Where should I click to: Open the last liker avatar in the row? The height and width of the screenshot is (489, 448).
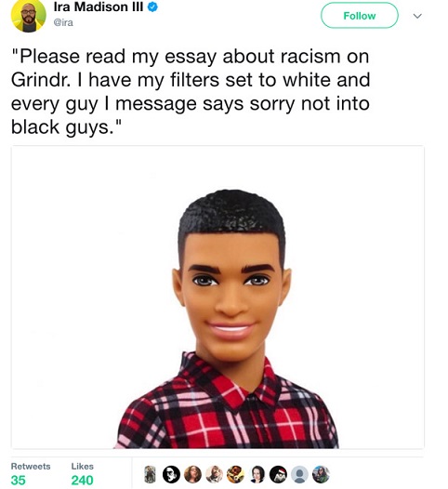(321, 474)
